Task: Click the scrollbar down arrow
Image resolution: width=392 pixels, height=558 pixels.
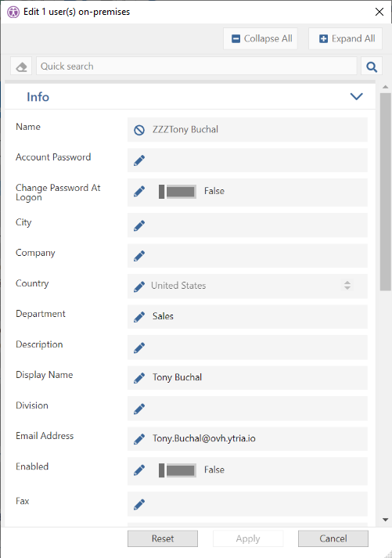Action: (385, 520)
